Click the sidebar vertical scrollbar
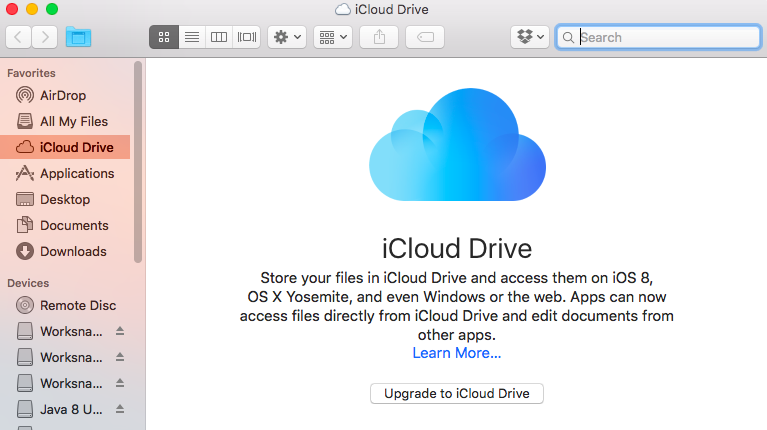This screenshot has height=430, width=767. (x=138, y=161)
